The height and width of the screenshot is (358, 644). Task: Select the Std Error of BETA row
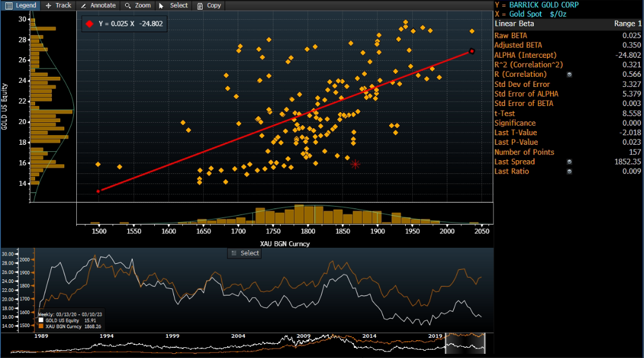pos(568,104)
